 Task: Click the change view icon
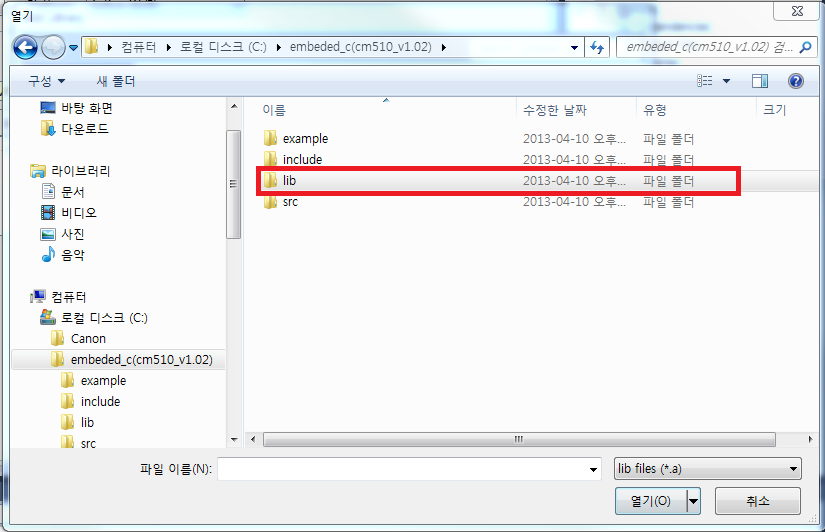(x=705, y=81)
